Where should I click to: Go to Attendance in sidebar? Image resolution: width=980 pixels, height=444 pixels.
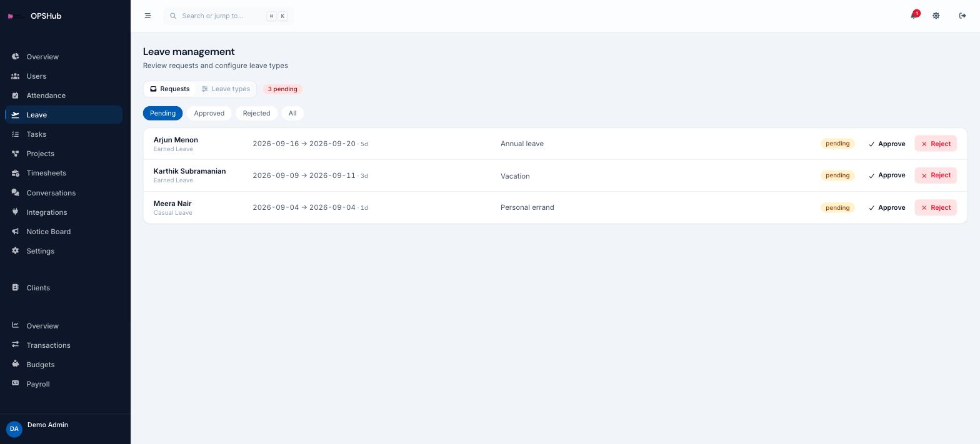(64, 96)
